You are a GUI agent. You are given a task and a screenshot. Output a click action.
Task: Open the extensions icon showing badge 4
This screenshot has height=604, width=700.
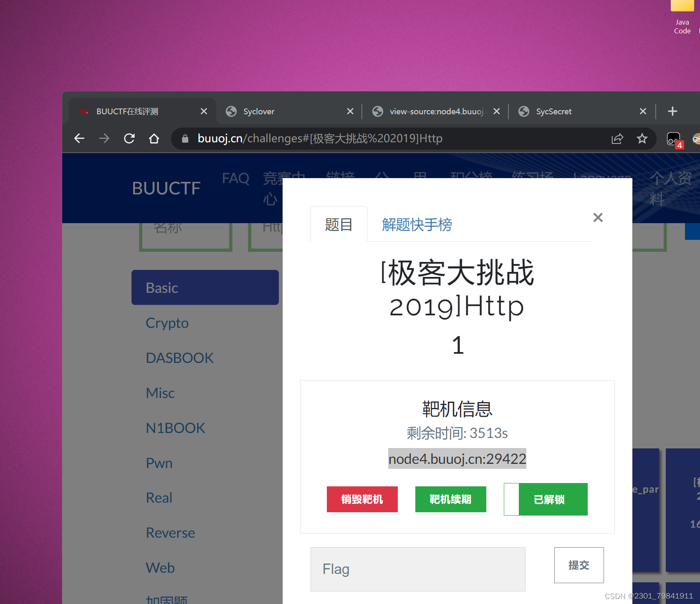pos(673,138)
